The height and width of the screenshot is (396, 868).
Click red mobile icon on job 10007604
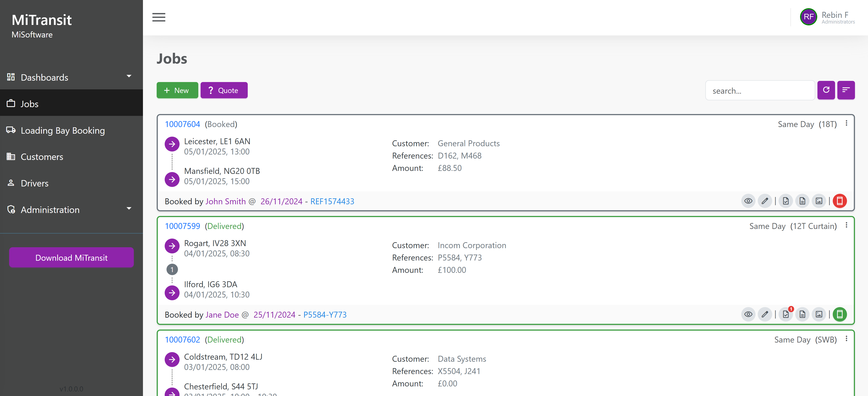pyautogui.click(x=840, y=201)
